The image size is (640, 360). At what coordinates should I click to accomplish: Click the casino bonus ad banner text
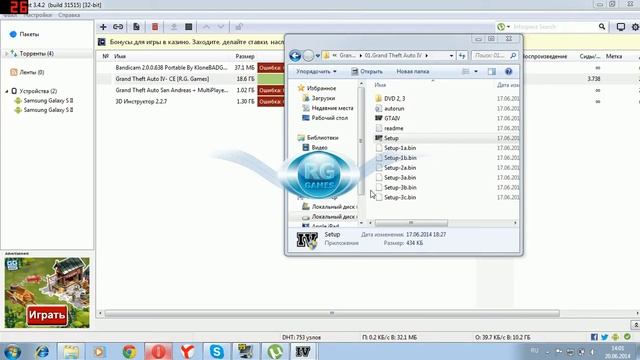point(197,42)
